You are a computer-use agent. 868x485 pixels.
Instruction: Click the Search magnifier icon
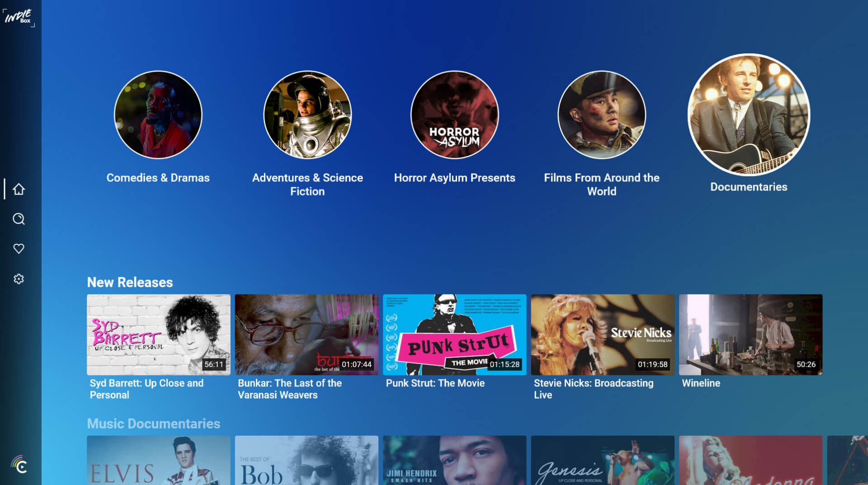pyautogui.click(x=19, y=219)
